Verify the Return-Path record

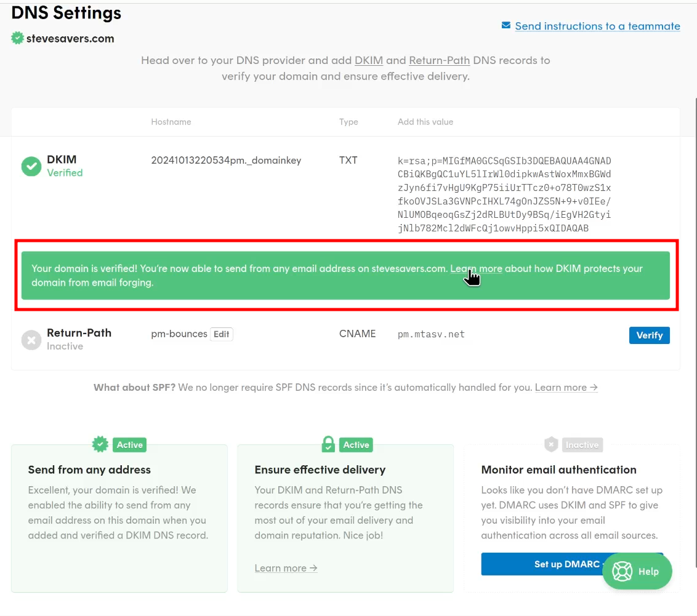point(649,335)
